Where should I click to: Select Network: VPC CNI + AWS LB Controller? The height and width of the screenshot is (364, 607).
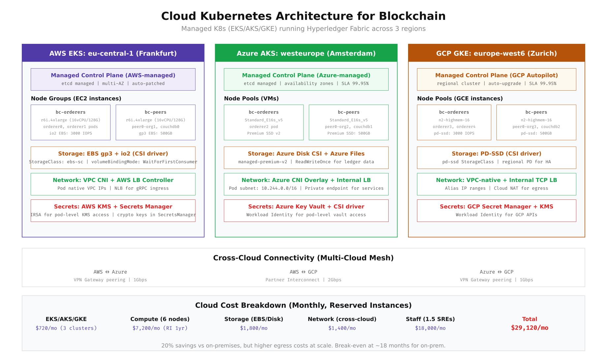tap(113, 184)
